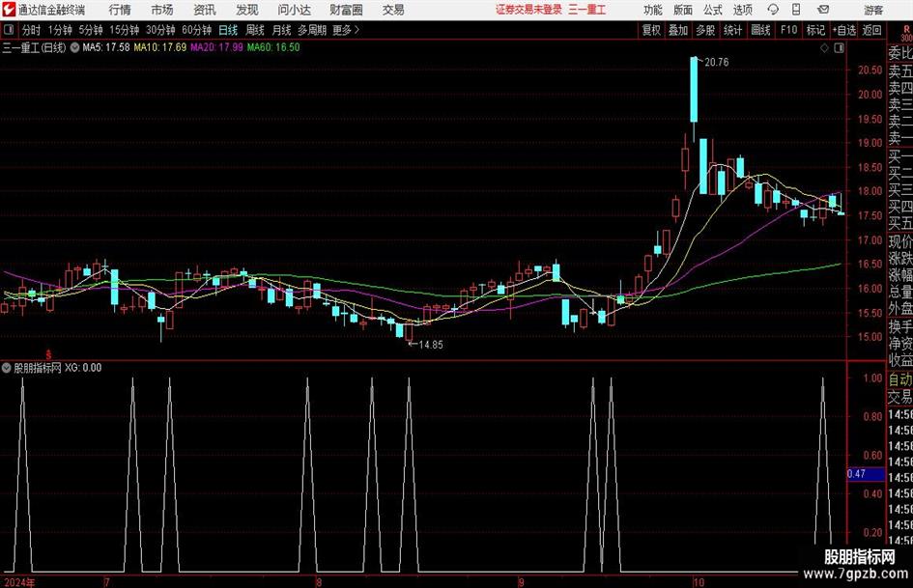
Task: Click the 20.76 high price label
Action: (716, 63)
